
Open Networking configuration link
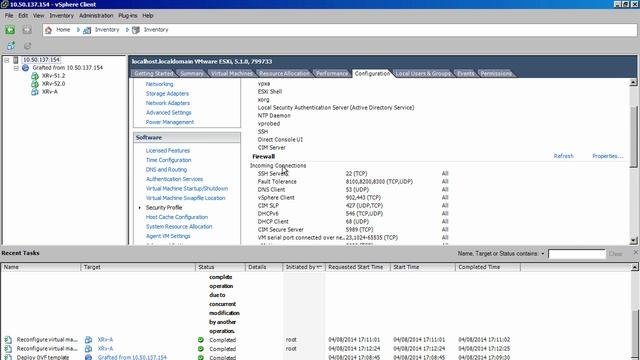160,84
